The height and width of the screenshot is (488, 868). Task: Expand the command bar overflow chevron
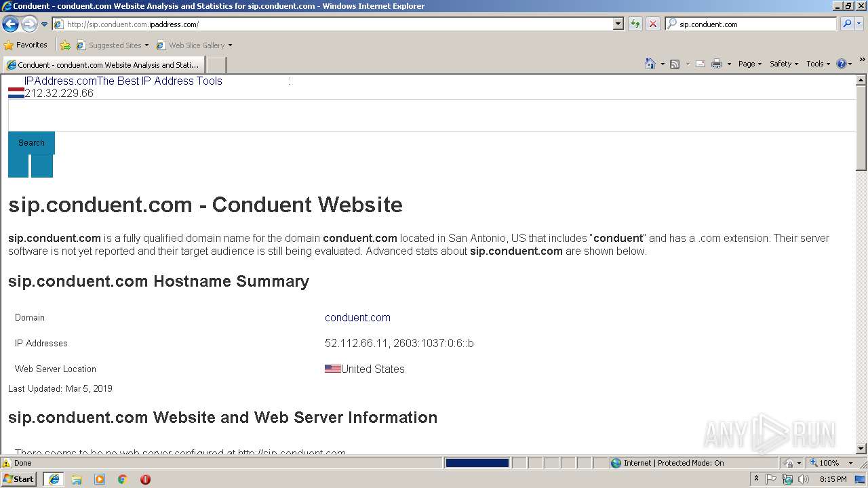click(862, 60)
